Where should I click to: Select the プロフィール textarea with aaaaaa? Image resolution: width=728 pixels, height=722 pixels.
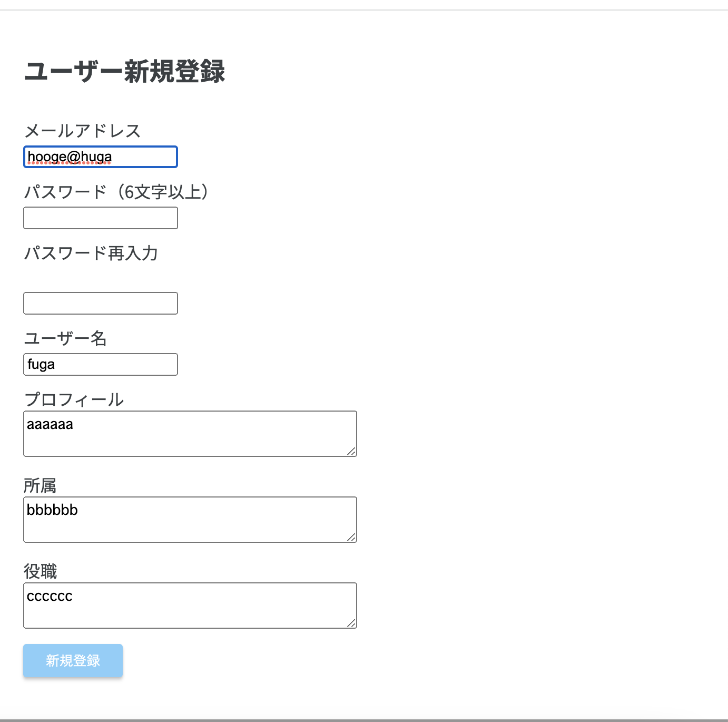tap(190, 433)
